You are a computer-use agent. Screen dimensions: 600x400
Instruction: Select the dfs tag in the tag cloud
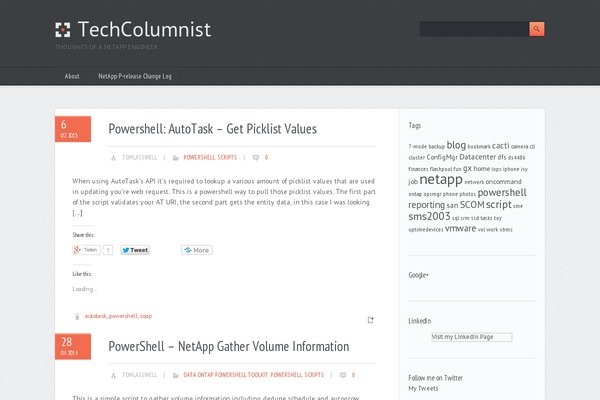[502, 157]
